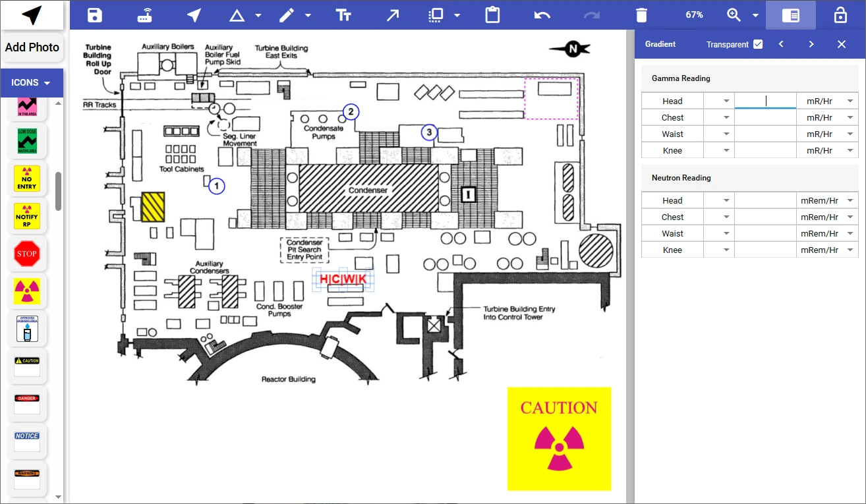The width and height of the screenshot is (866, 504).
Task: Click the lock icon
Action: click(840, 15)
